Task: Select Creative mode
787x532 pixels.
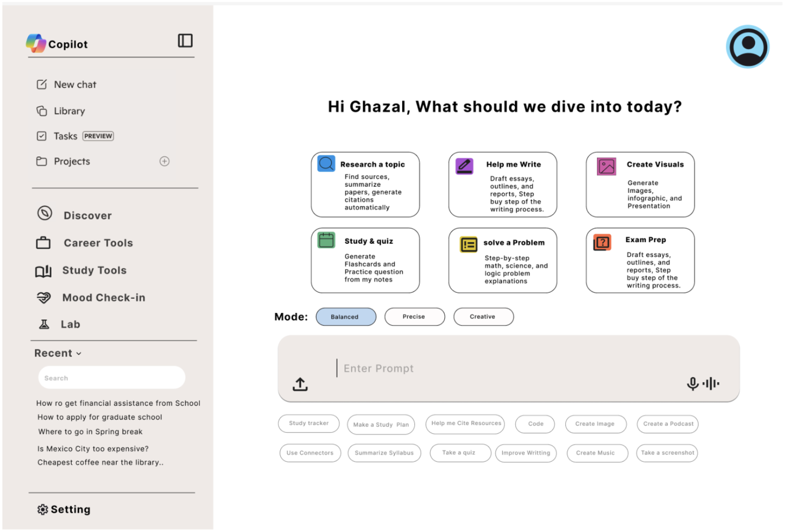Action: coord(483,317)
